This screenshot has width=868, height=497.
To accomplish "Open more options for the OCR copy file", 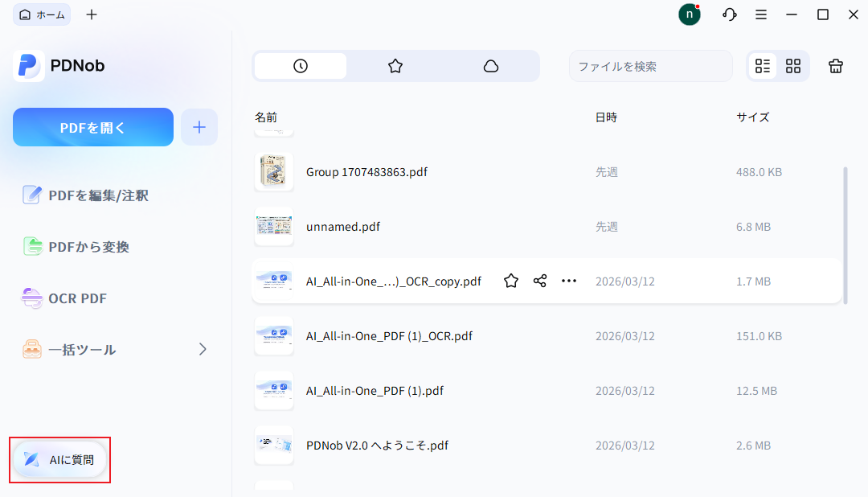I will point(569,281).
